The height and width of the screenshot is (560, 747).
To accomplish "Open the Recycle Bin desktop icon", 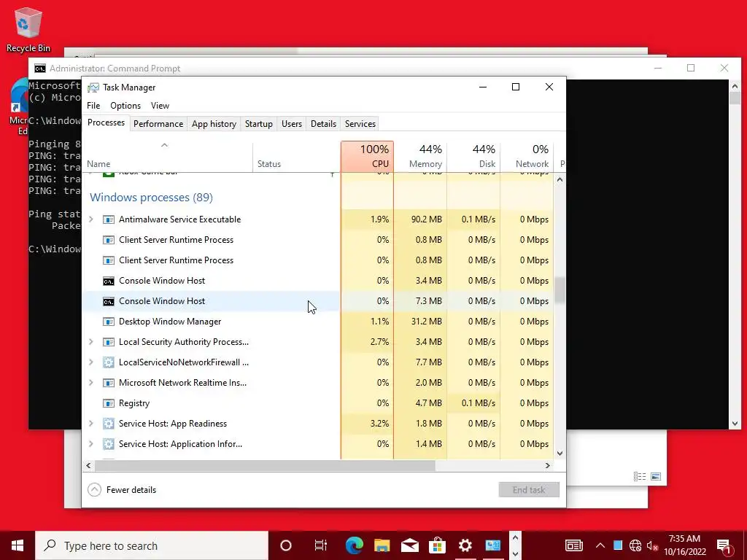I will pyautogui.click(x=28, y=29).
